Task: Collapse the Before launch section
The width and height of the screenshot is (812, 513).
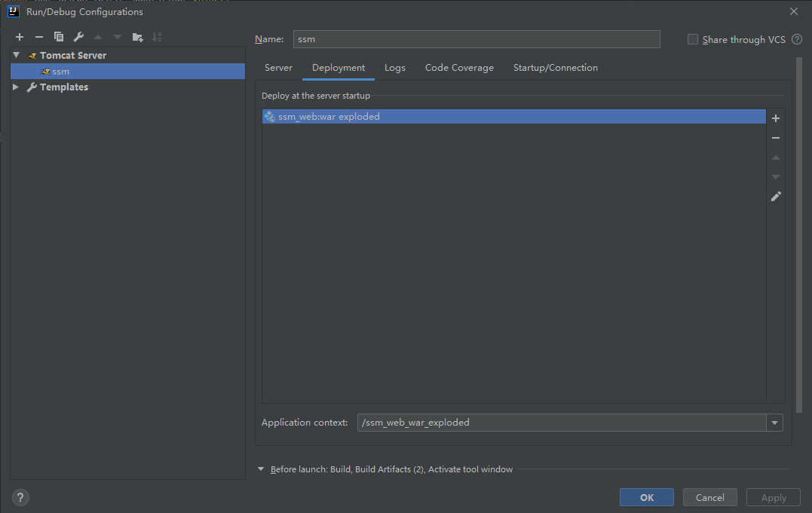Action: [260, 469]
